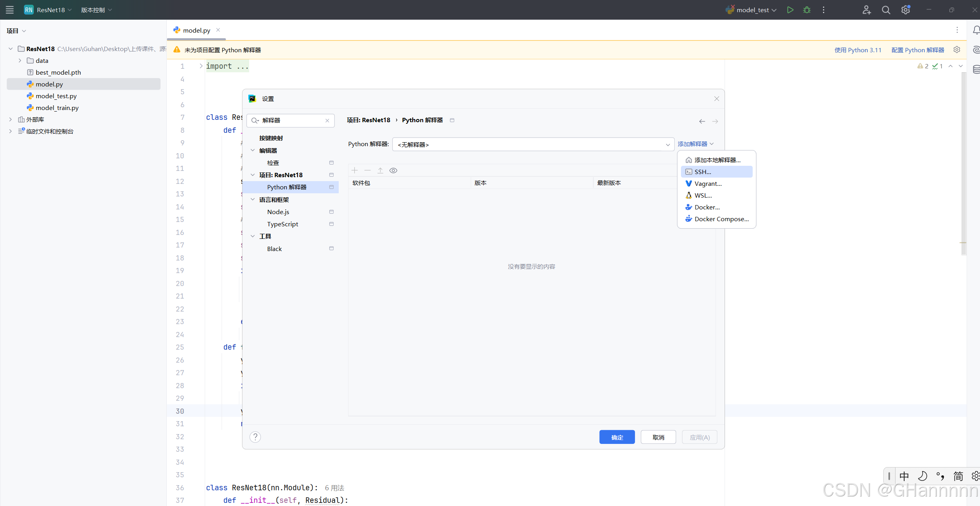This screenshot has height=506, width=980.
Task: Install a package with the plus icon
Action: [x=354, y=170]
